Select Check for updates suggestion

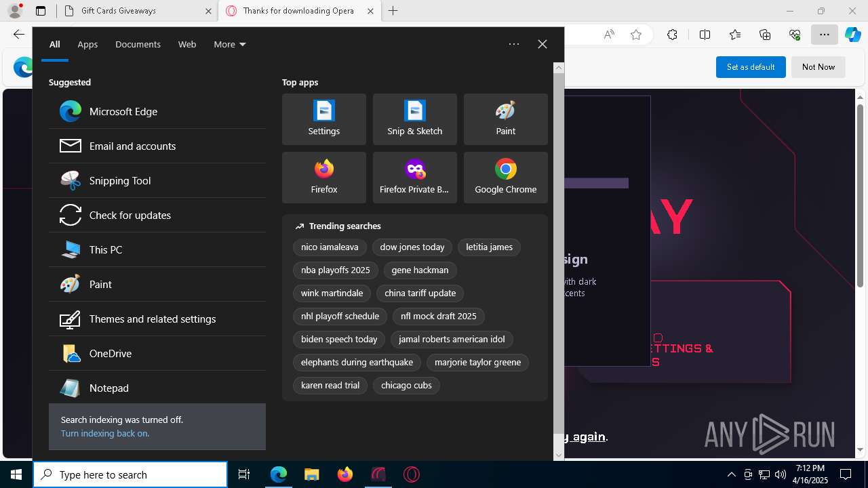tap(157, 215)
